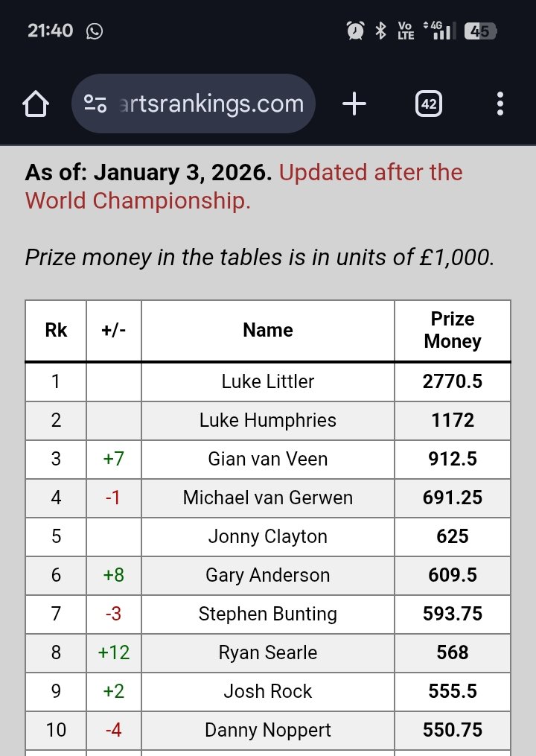536x756 pixels.
Task: Tap the site settings icon in address bar
Action: point(95,104)
